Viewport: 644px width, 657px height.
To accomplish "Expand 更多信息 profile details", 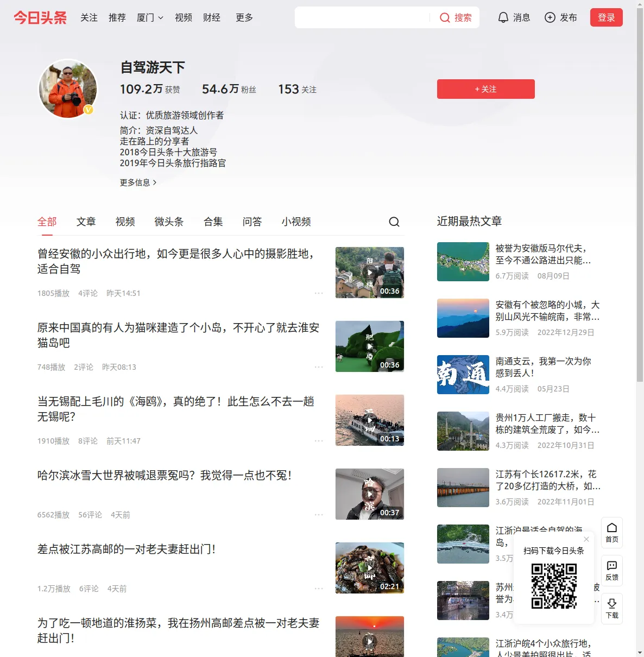I will [x=138, y=182].
